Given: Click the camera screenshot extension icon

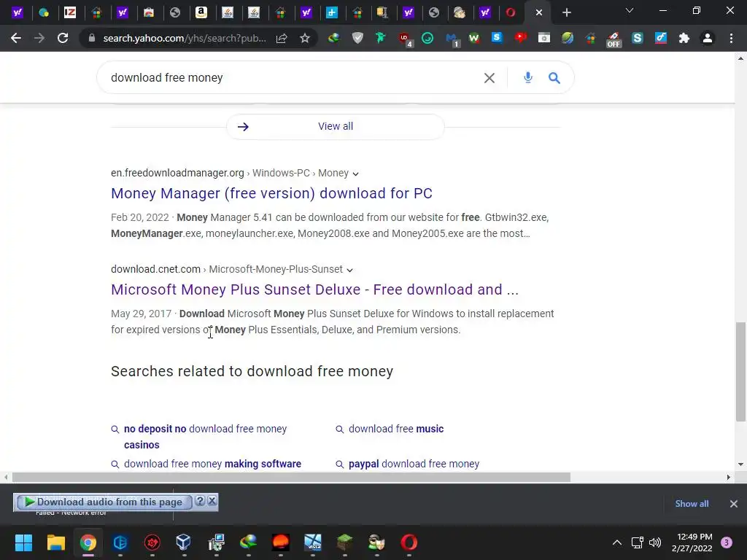Looking at the screenshot, I should tap(544, 38).
